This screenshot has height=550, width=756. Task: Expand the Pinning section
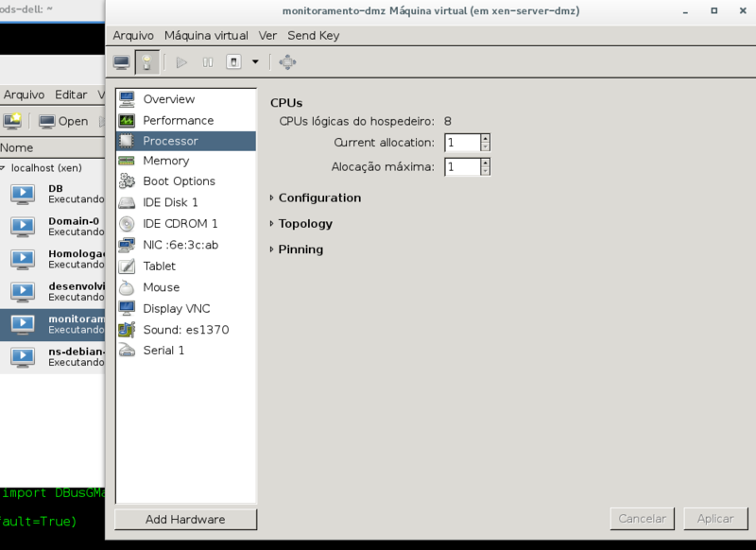click(297, 249)
